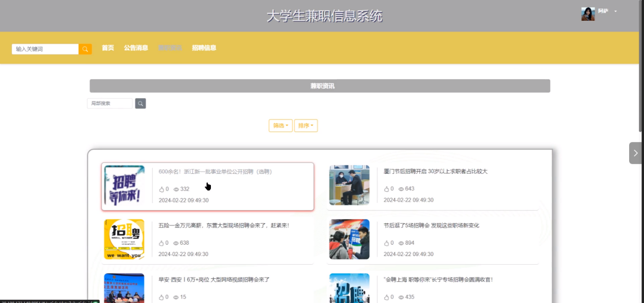Like the 早安 西安 article thumbs-up

(x=162, y=297)
